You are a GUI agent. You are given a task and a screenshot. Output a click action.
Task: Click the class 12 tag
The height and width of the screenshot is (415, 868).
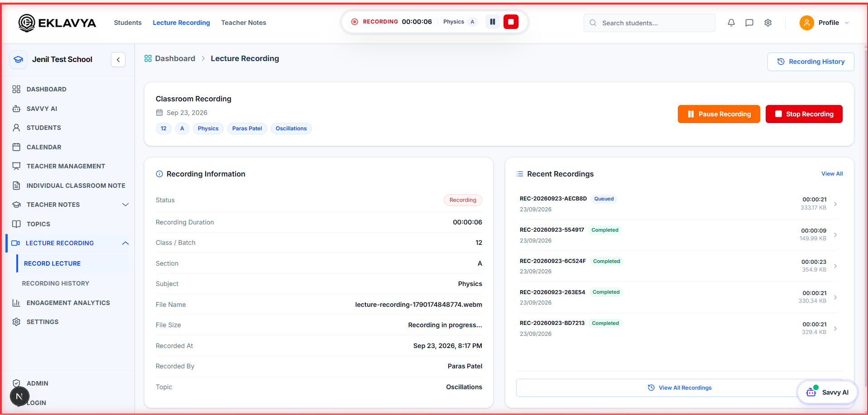pos(163,129)
